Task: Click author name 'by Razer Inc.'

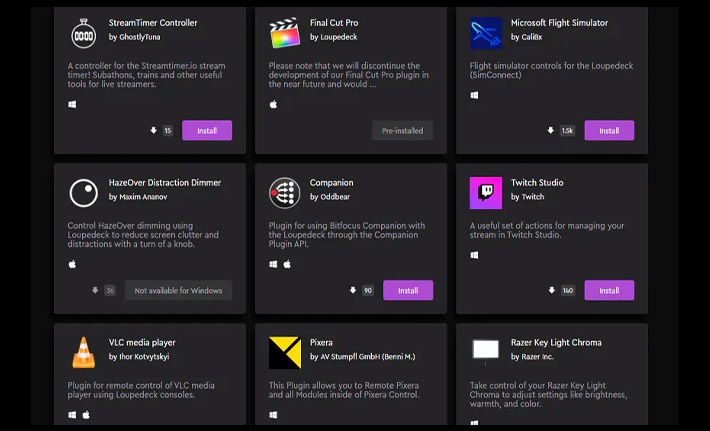Action: point(532,357)
